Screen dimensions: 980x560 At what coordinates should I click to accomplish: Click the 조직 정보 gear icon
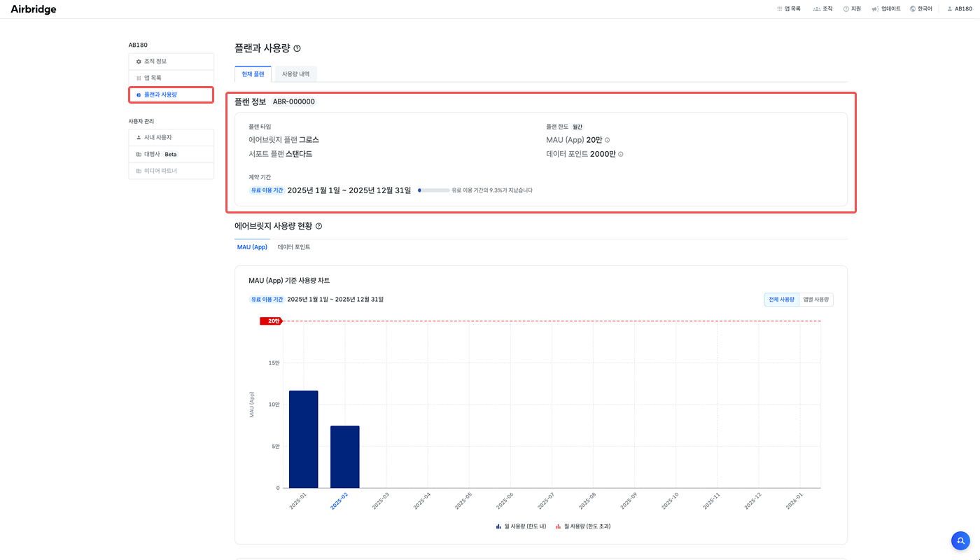(x=139, y=62)
